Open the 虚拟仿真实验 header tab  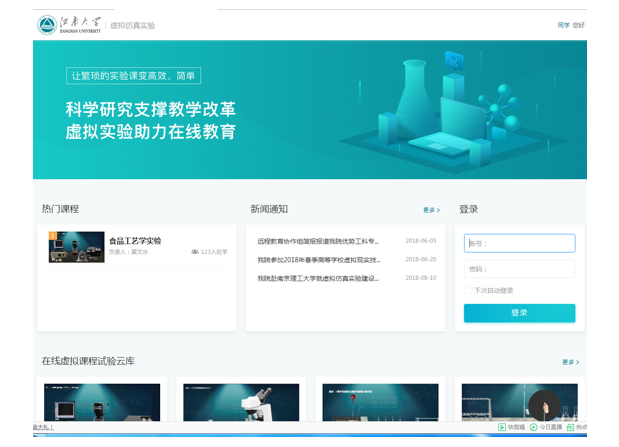click(132, 25)
